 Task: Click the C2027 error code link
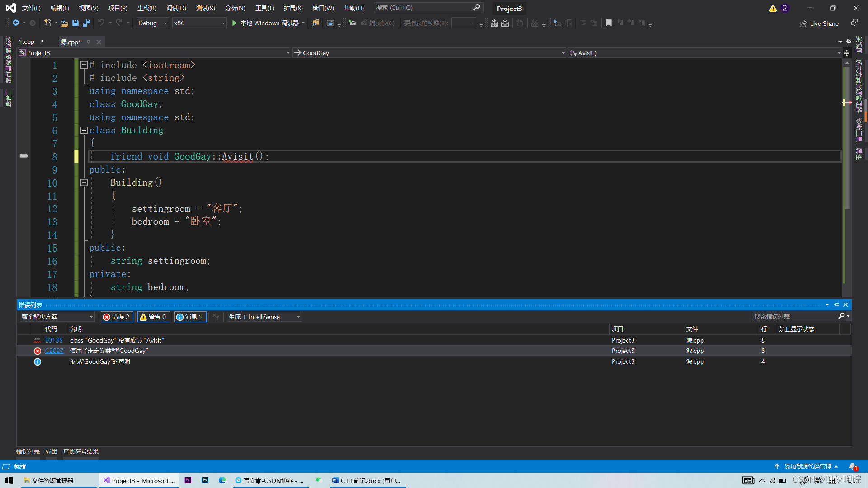click(54, 351)
